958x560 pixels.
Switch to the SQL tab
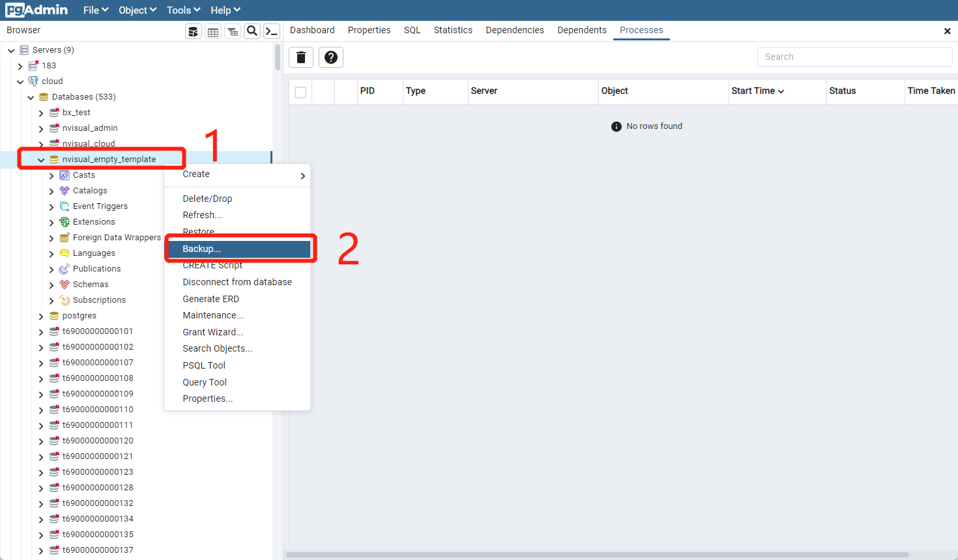412,30
